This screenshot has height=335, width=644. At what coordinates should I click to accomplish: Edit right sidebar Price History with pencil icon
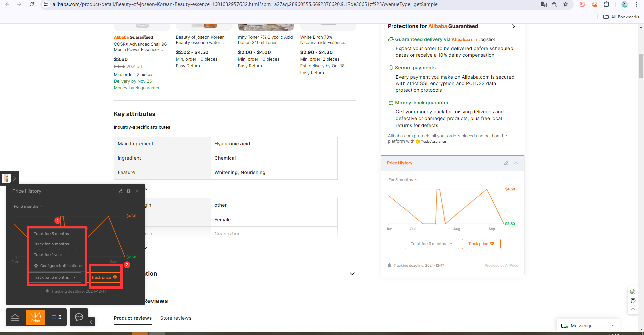(506, 163)
